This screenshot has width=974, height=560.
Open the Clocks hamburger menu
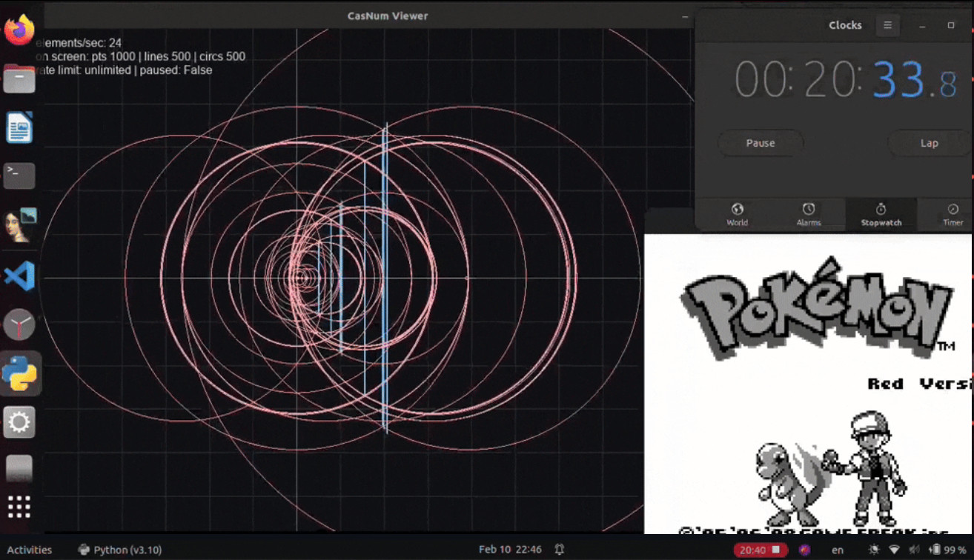click(x=887, y=25)
